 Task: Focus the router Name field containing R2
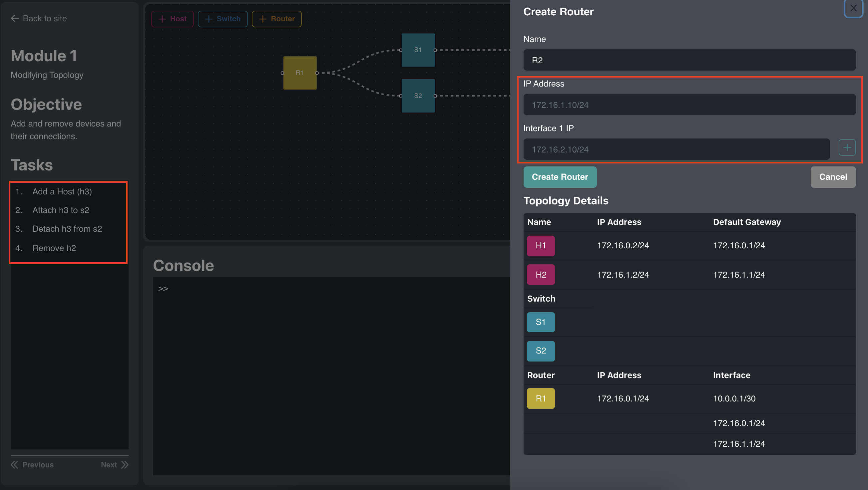689,60
